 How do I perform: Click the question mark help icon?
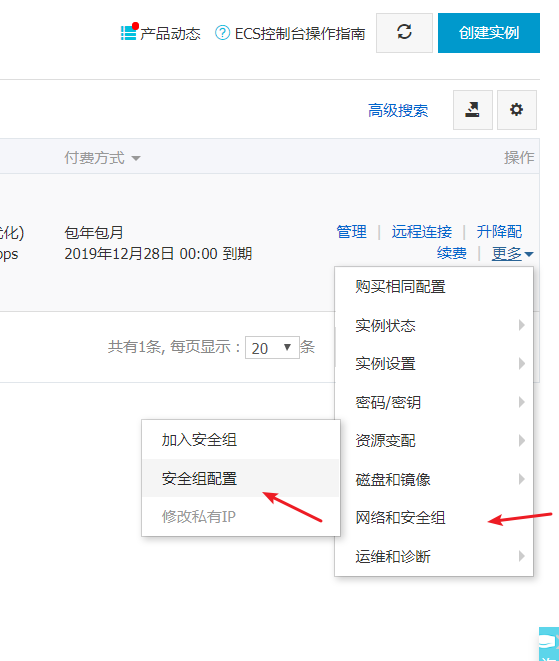tap(222, 32)
